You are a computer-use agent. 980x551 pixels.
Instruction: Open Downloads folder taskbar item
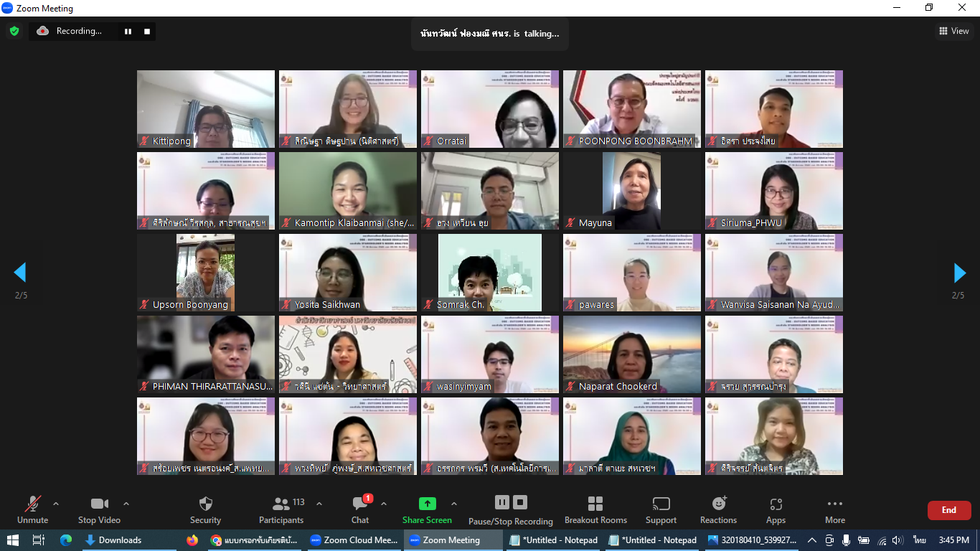(129, 540)
